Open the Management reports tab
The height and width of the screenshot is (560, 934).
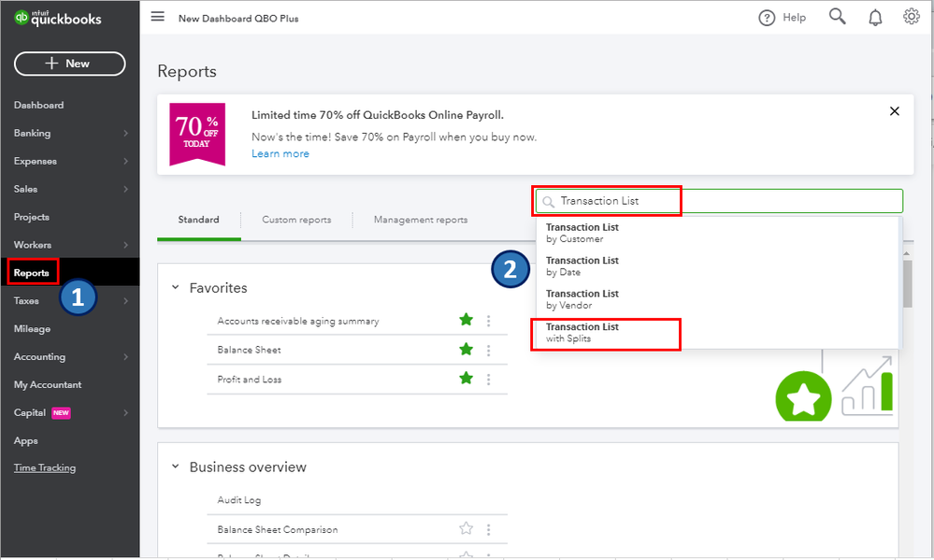click(x=420, y=220)
